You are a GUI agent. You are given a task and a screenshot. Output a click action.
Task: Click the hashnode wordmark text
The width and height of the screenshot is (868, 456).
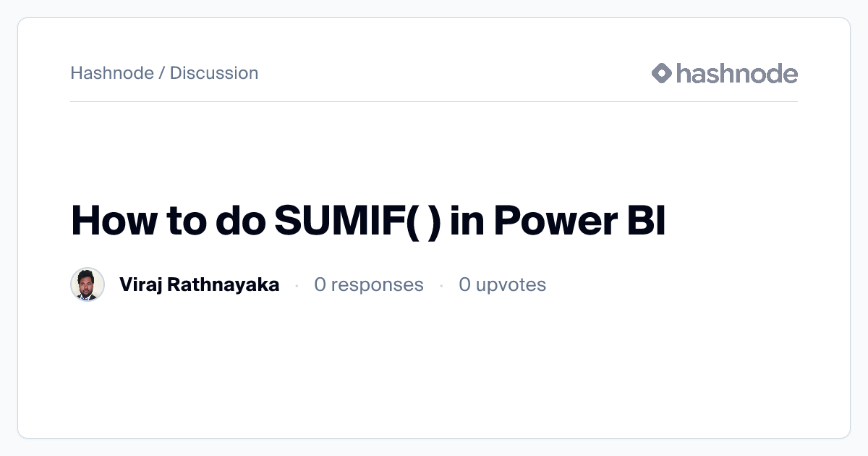point(737,73)
